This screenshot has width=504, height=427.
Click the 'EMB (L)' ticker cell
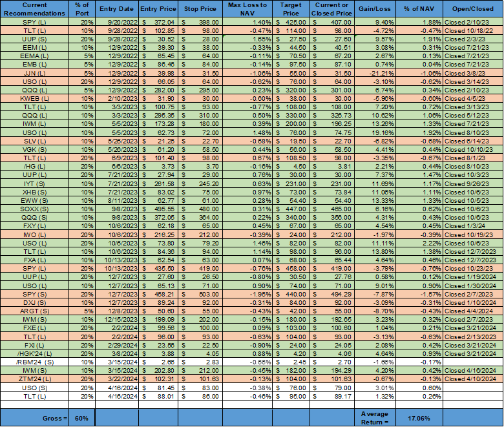point(34,64)
